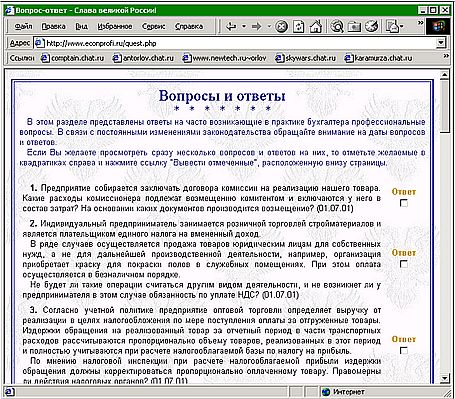Image resolution: width=455 pixels, height=399 pixels.
Task: Open the Search toolbar icon
Action: 337,26
